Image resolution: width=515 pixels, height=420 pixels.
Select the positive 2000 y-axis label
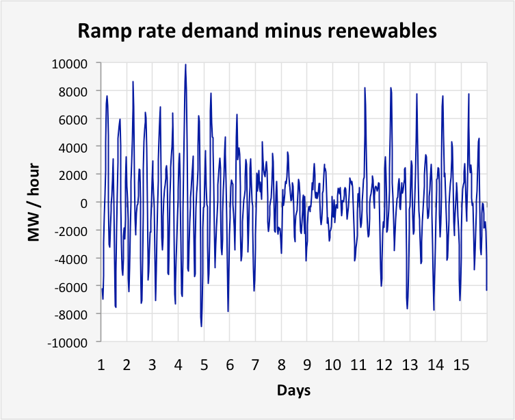pos(74,175)
